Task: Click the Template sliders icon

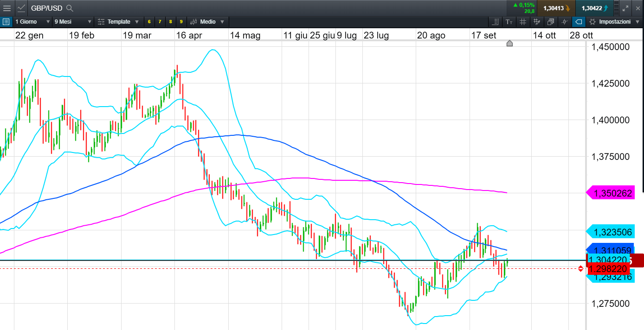Action: [x=101, y=22]
